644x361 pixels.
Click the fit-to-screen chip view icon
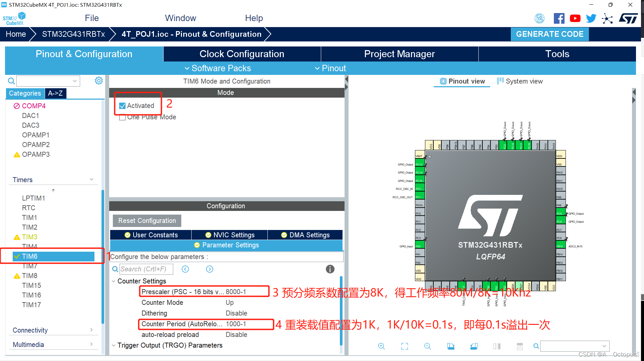pyautogui.click(x=404, y=346)
